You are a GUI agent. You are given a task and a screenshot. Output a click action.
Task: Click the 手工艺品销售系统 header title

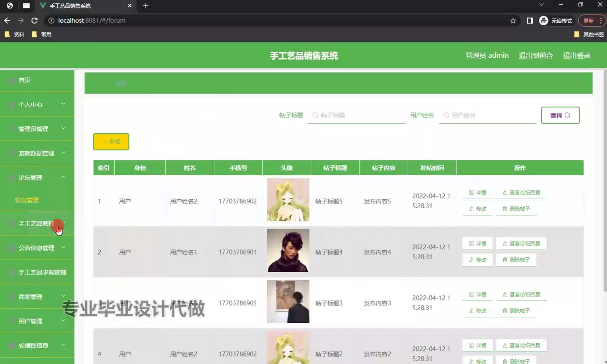click(x=303, y=56)
